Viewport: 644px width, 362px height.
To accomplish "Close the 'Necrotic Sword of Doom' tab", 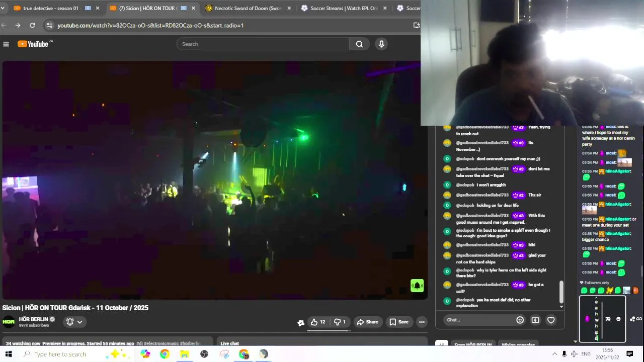I will tap(289, 8).
